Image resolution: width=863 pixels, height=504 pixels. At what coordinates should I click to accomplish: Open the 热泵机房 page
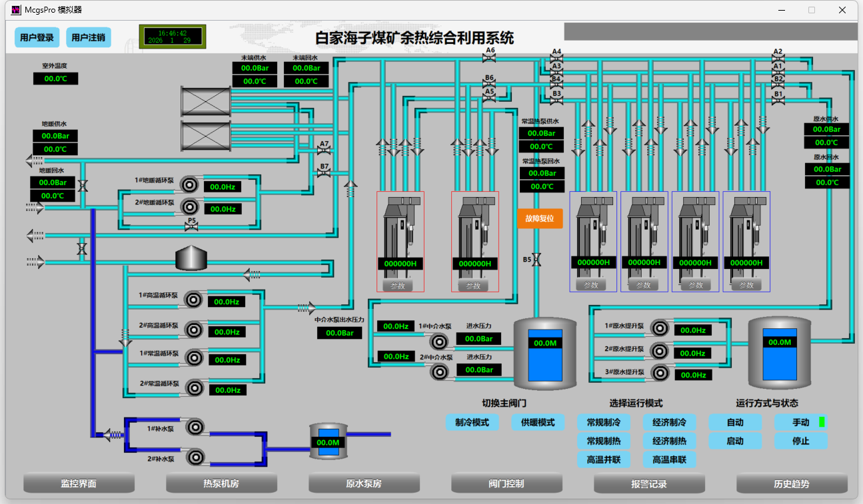click(221, 483)
